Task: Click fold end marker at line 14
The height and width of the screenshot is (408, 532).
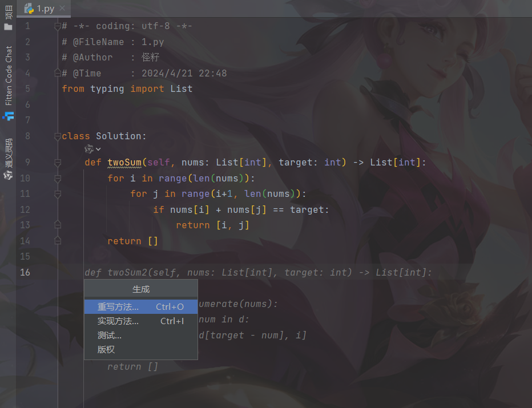Action: pyautogui.click(x=57, y=240)
